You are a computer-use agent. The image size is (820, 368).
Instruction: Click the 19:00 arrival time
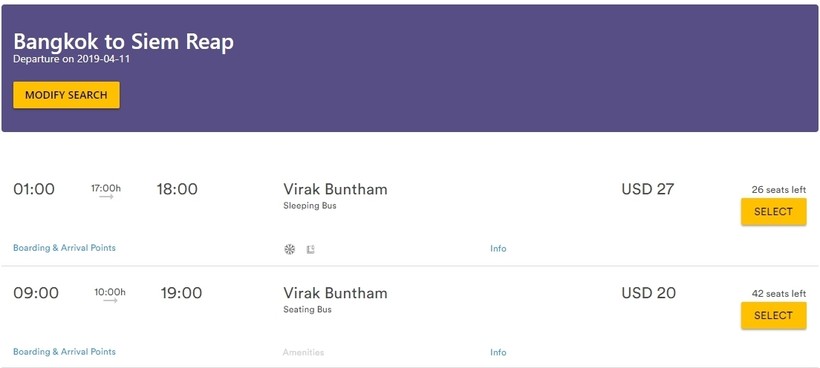[x=181, y=293]
